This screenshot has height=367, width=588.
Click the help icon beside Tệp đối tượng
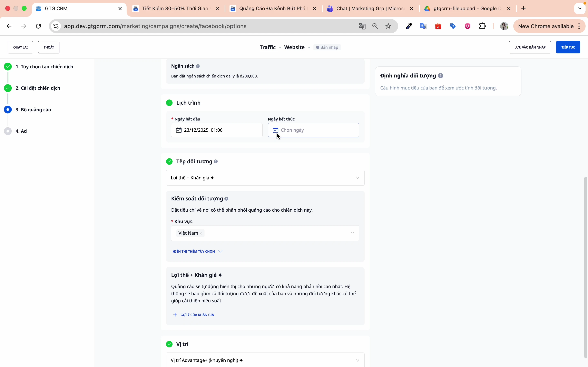(216, 161)
